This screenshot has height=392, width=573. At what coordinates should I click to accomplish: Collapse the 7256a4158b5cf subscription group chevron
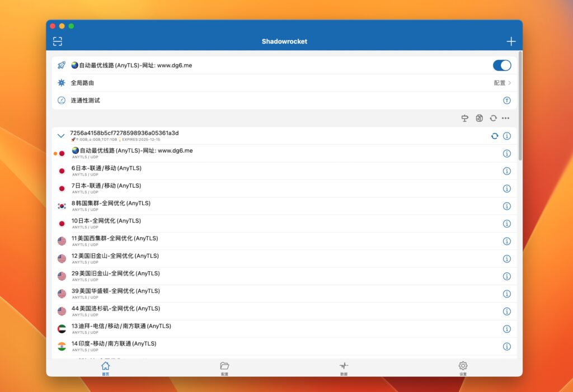pos(60,135)
